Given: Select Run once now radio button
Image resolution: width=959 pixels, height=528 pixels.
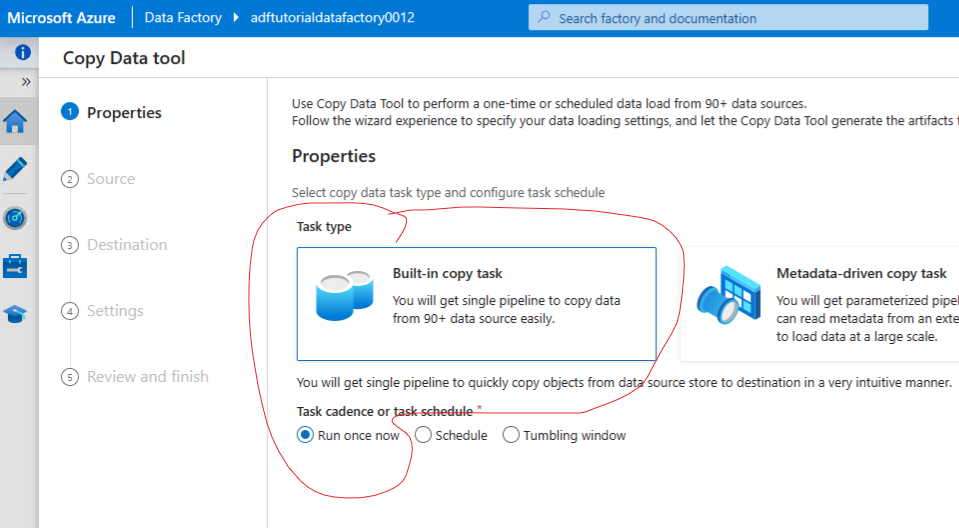Looking at the screenshot, I should (x=305, y=435).
